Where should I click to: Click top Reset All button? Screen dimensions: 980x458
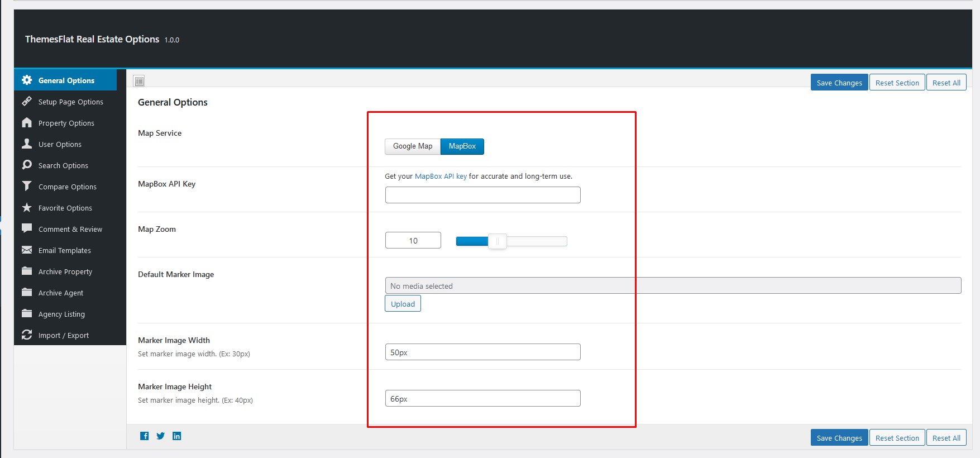click(946, 83)
